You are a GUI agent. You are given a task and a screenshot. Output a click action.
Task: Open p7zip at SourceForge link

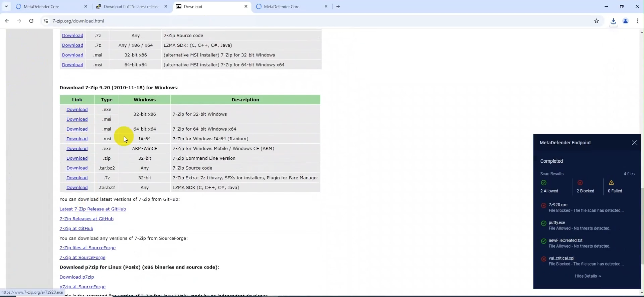tap(82, 287)
